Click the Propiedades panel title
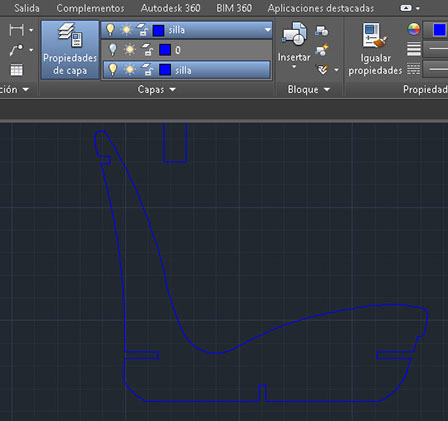448x421 pixels. [425, 89]
